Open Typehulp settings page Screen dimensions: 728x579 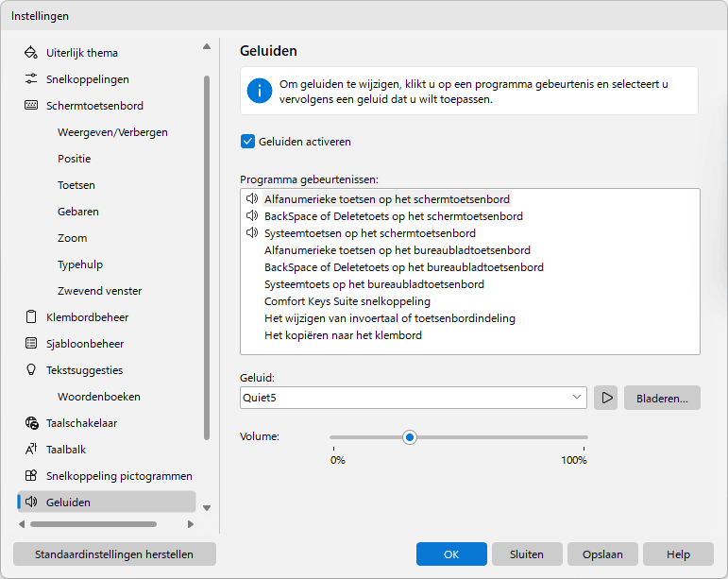80,264
